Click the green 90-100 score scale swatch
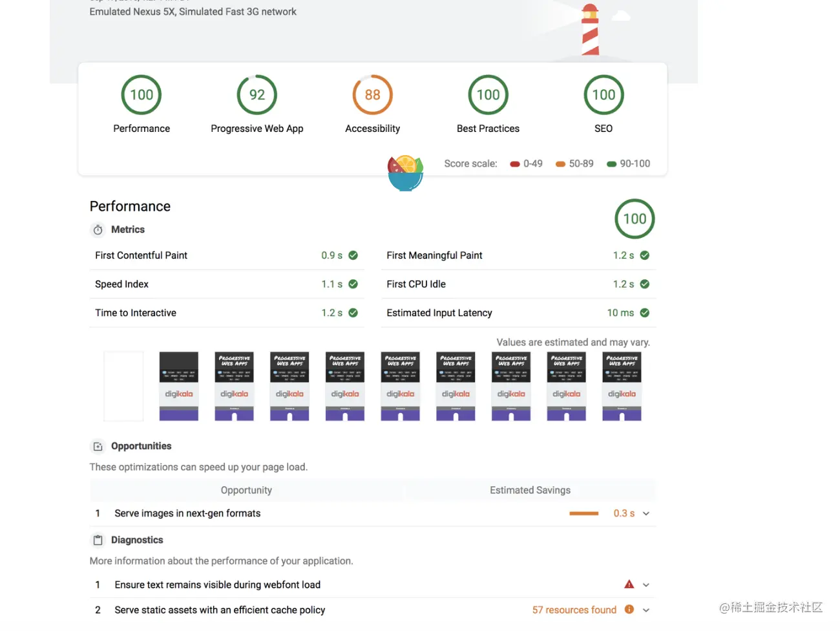The image size is (840, 631). coord(612,164)
